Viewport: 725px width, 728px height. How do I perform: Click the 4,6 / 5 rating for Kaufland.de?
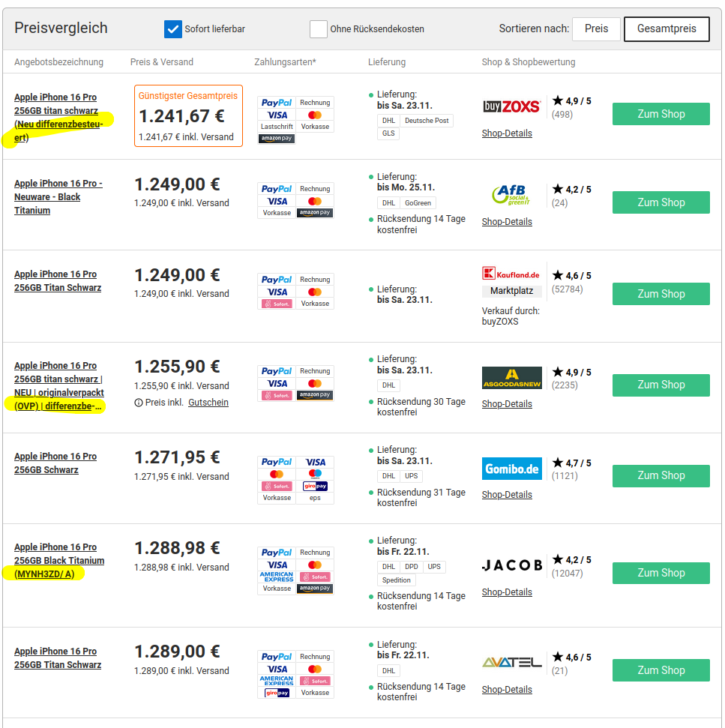(571, 276)
